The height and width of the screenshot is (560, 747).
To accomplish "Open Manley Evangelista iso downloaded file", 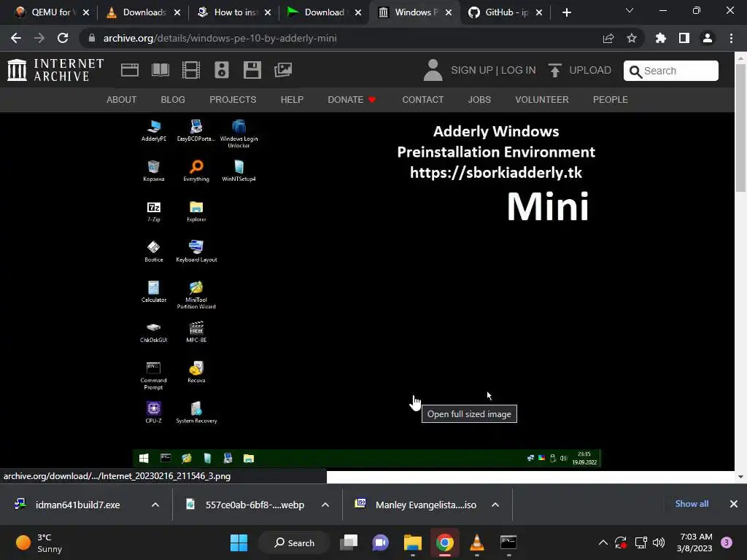I will pyautogui.click(x=426, y=505).
